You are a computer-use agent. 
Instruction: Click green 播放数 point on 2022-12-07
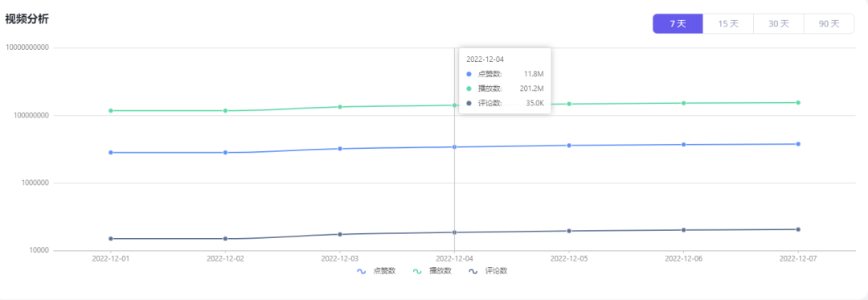point(798,102)
